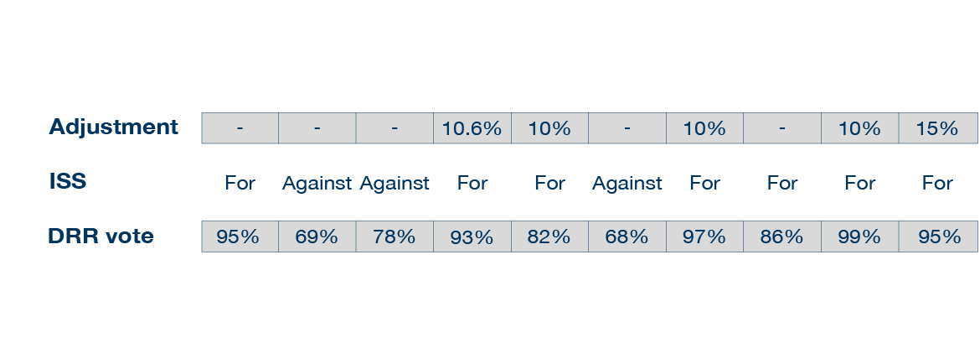Select the 78% DRR vote cell
The height and width of the screenshot is (343, 980).
395,236
